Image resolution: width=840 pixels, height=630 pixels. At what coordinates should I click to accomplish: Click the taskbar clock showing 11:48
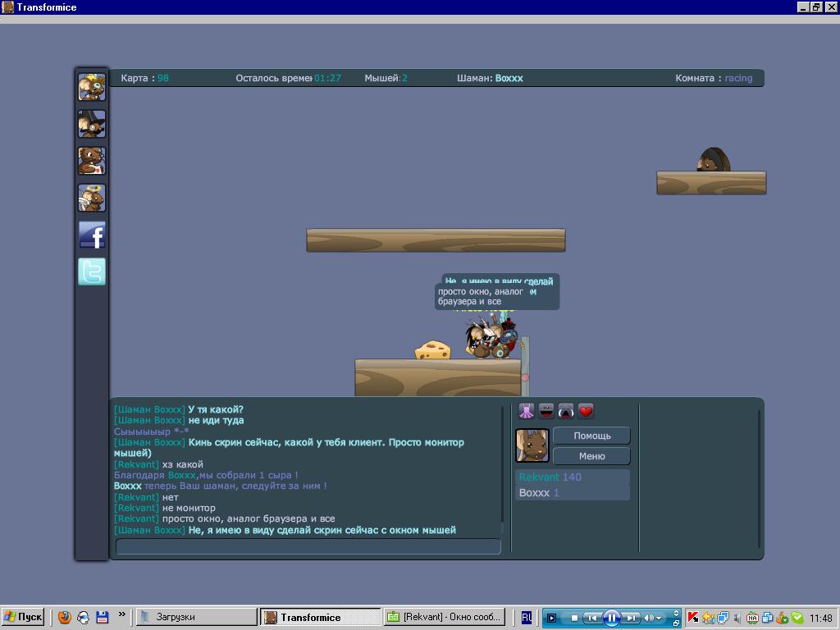tap(820, 619)
